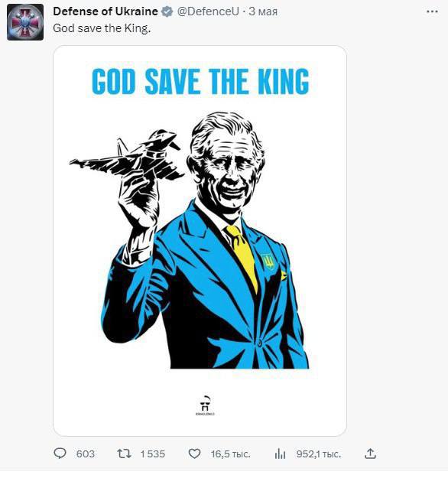Click the fighter jet in the illustration
The width and height of the screenshot is (448, 478).
point(126,156)
